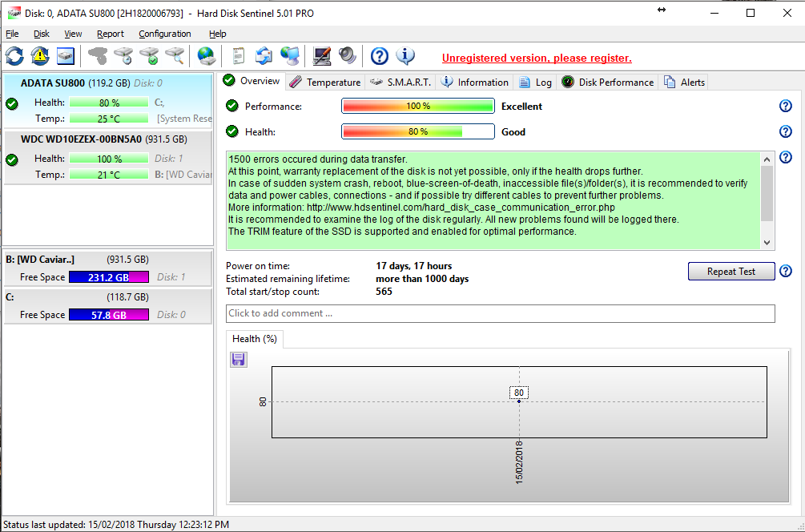
Task: Switch to the Log tab
Action: (536, 83)
